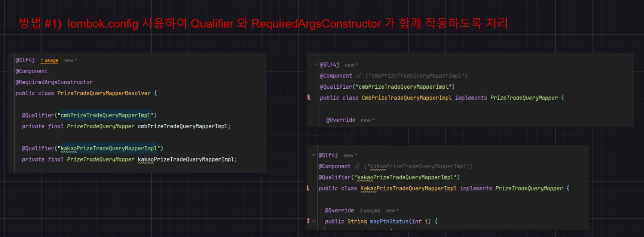Click the class name PrizeTradeQueryMapperResolver
This screenshot has height=237, width=644.
(x=104, y=93)
